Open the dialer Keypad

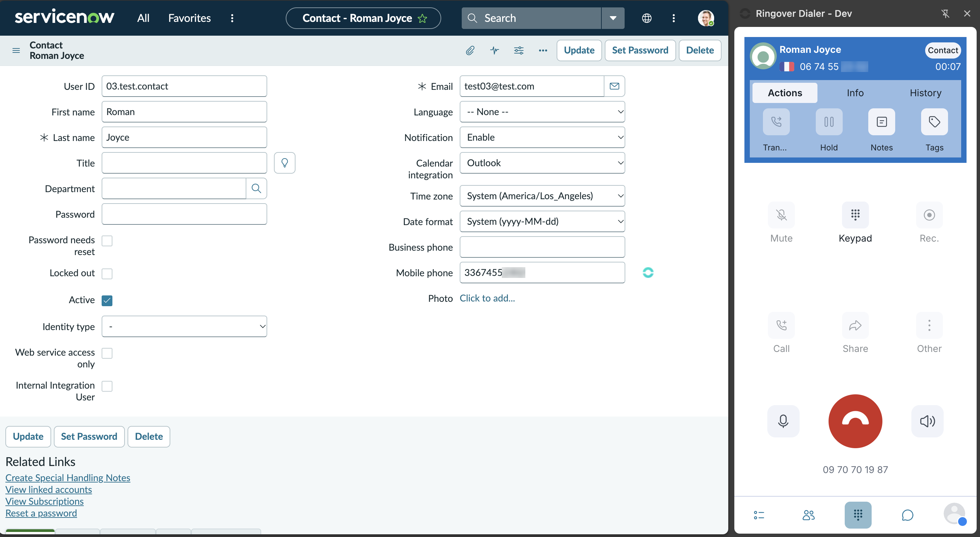[x=855, y=215]
